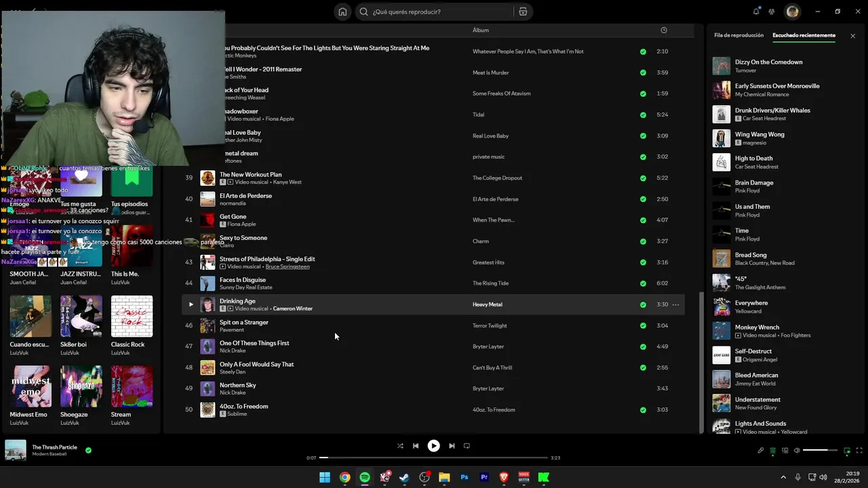Open Cameron Winter artist link
The height and width of the screenshot is (488, 868).
click(x=292, y=308)
